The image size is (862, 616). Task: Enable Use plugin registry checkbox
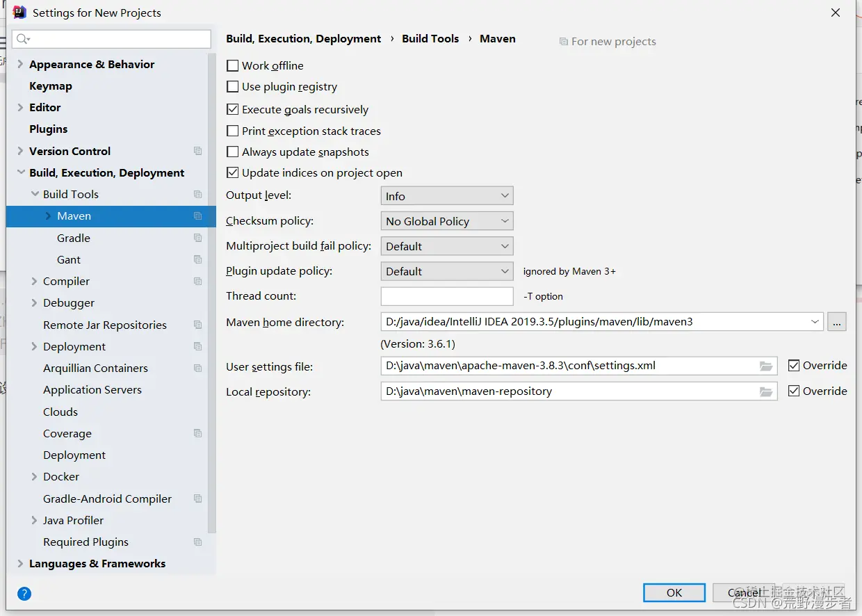(233, 87)
